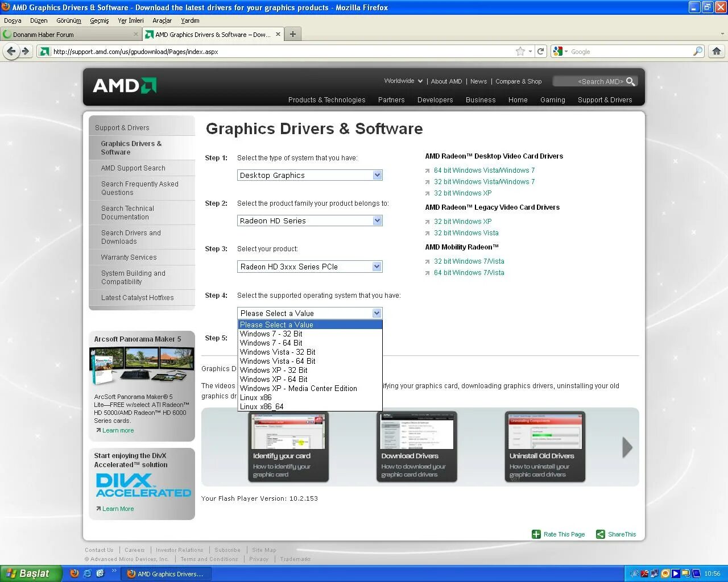Click the AMD site search magnifier icon
The width and height of the screenshot is (728, 582).
(x=630, y=82)
